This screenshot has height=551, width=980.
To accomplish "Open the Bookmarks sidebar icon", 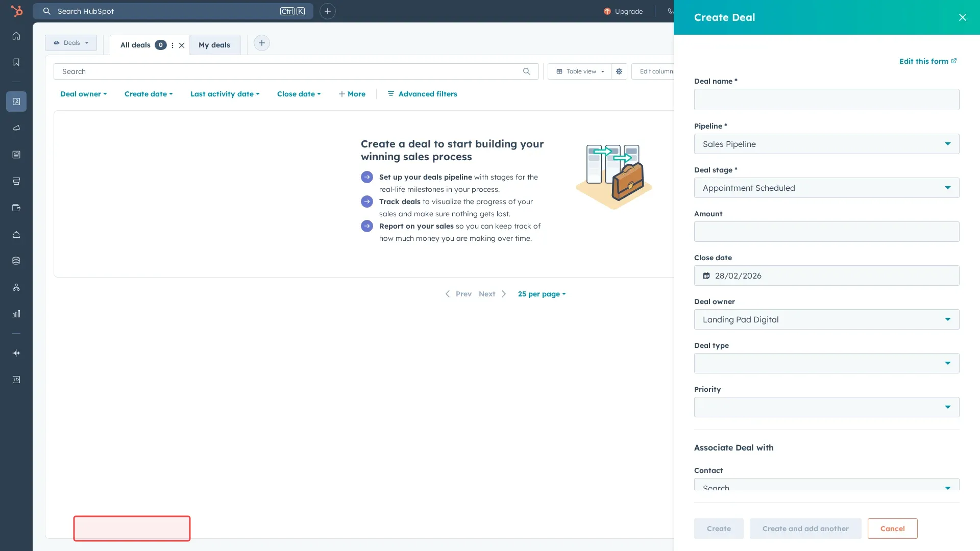I will (16, 62).
